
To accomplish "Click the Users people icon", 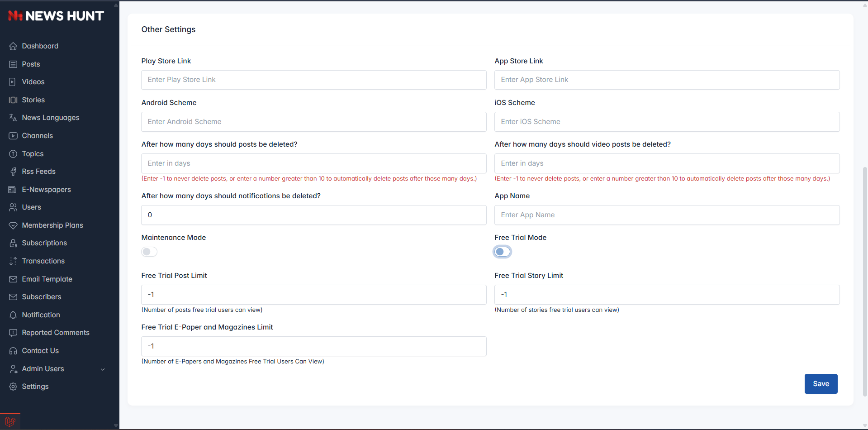I will coord(13,207).
